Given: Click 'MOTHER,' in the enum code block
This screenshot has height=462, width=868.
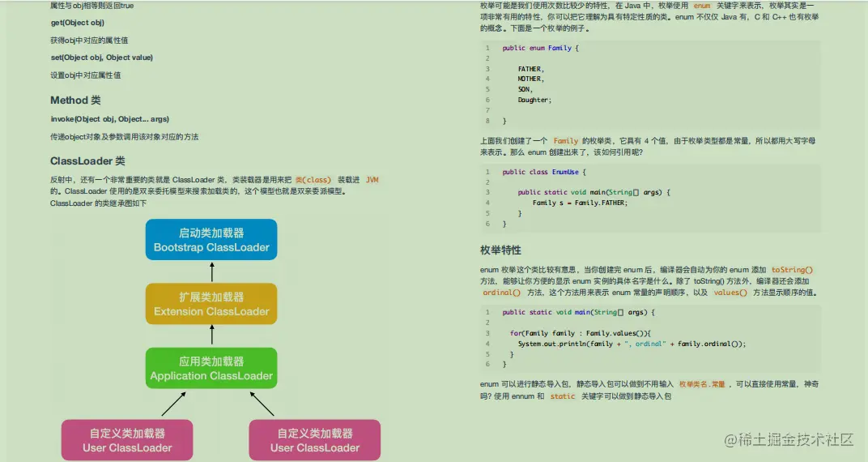Looking at the screenshot, I should coord(531,79).
